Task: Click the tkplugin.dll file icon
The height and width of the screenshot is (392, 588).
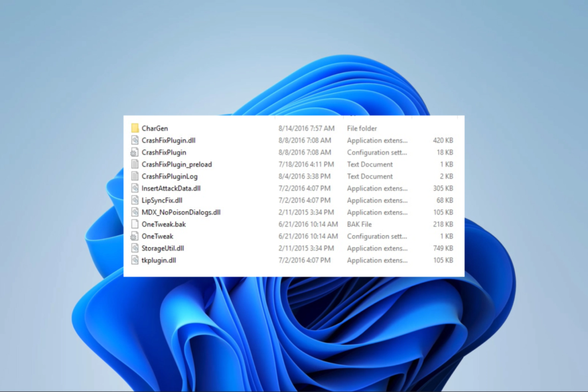Action: [135, 260]
